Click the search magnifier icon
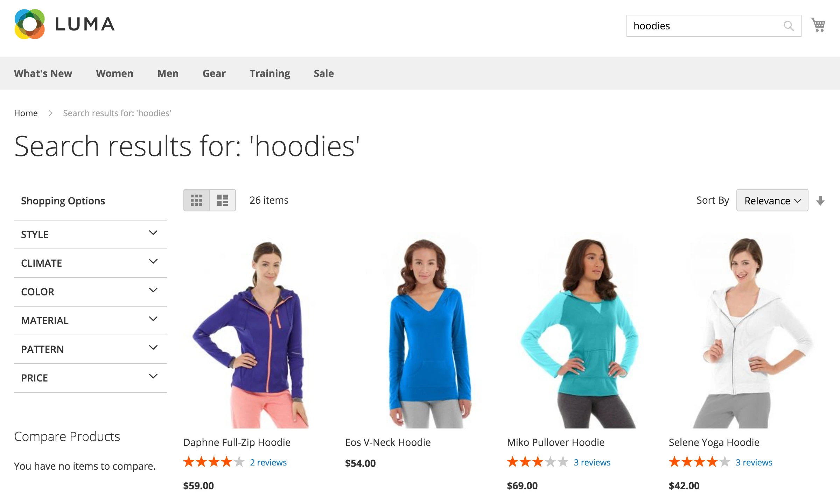 (788, 26)
